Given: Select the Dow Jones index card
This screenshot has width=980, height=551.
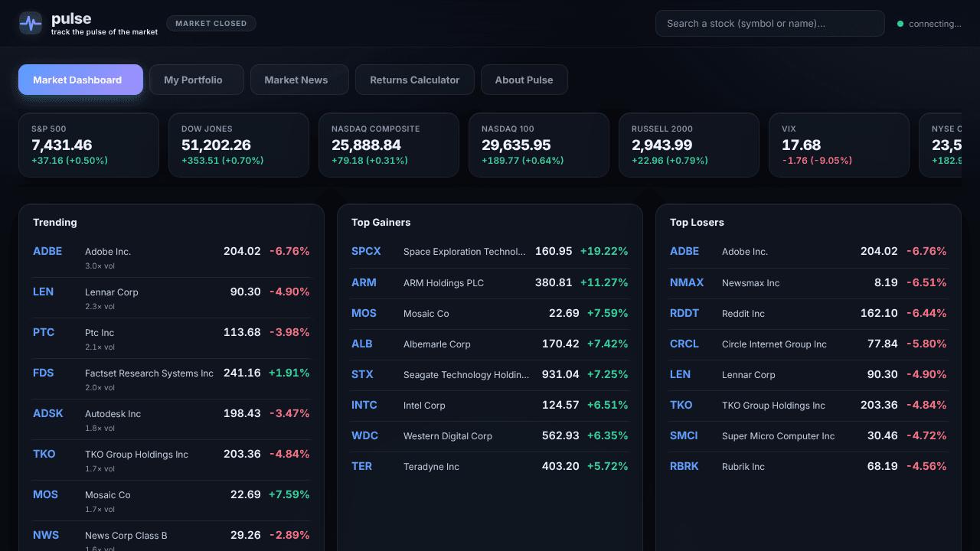Looking at the screenshot, I should (239, 145).
